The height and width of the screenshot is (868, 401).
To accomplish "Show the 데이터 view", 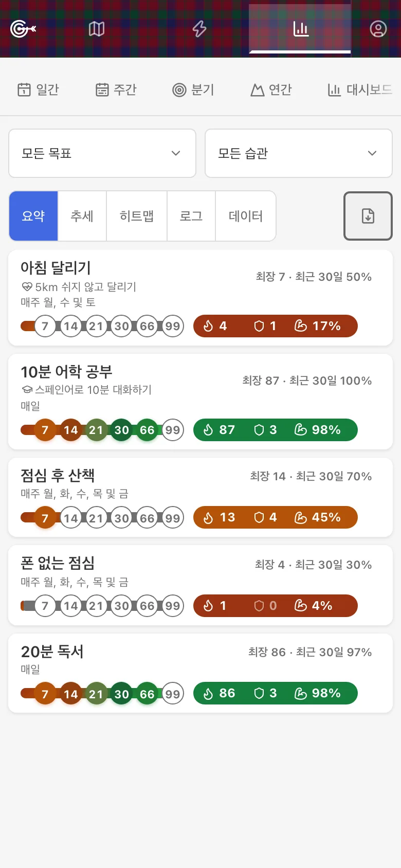I will 246,216.
